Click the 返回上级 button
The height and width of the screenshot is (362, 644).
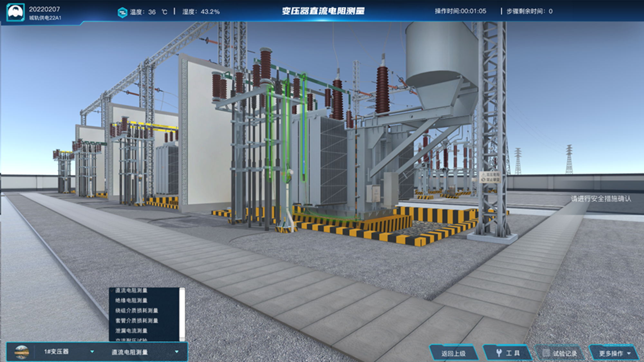coord(453,353)
